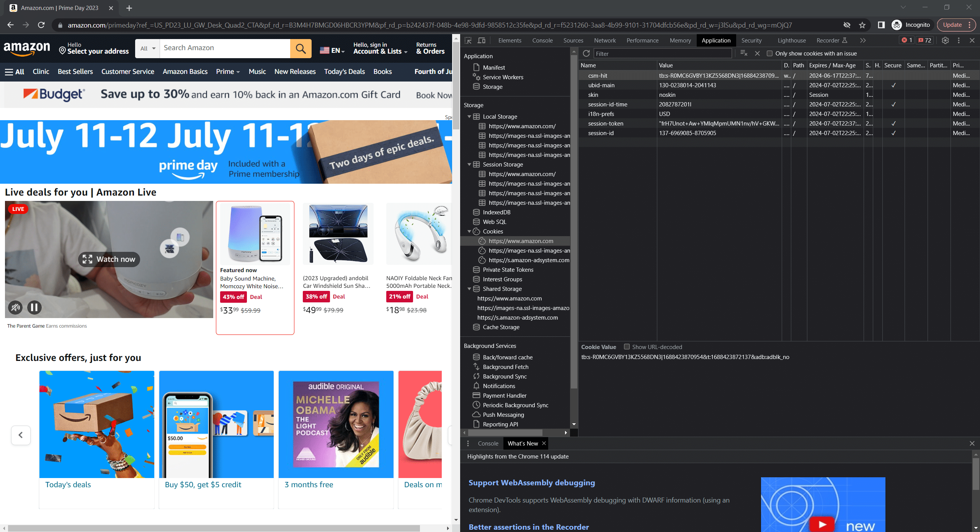Open the Manifest item in Application panel
The width and height of the screenshot is (980, 532).
(494, 67)
